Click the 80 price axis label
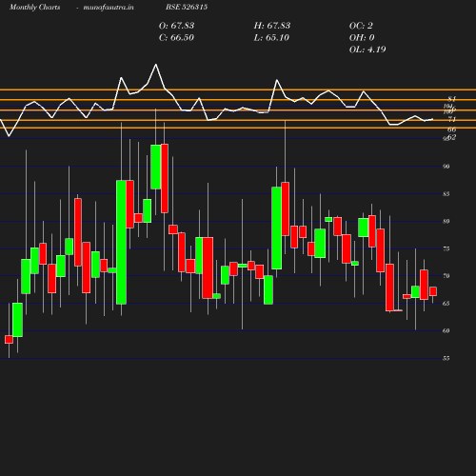The image size is (476, 476). pyautogui.click(x=446, y=221)
